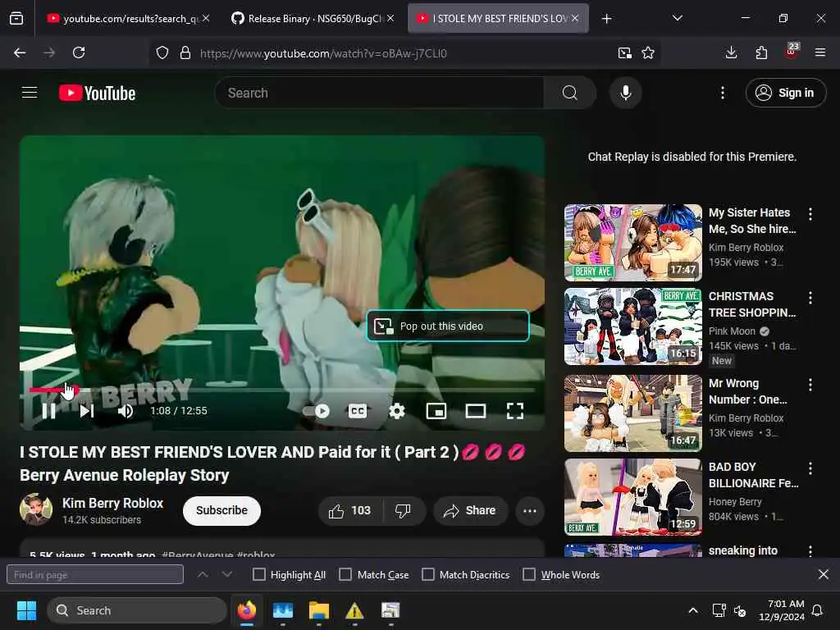Screen dimensions: 840x630
Task: Dislike this video
Action: (x=404, y=510)
